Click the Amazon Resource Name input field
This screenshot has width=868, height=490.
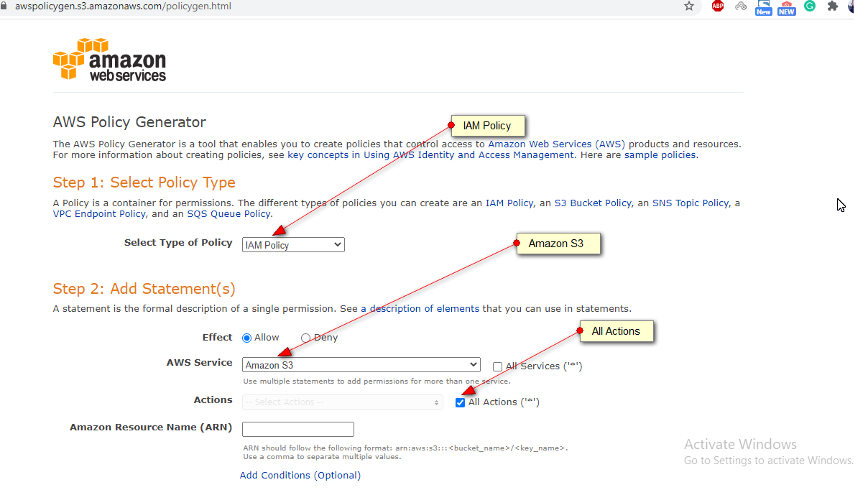[297, 429]
